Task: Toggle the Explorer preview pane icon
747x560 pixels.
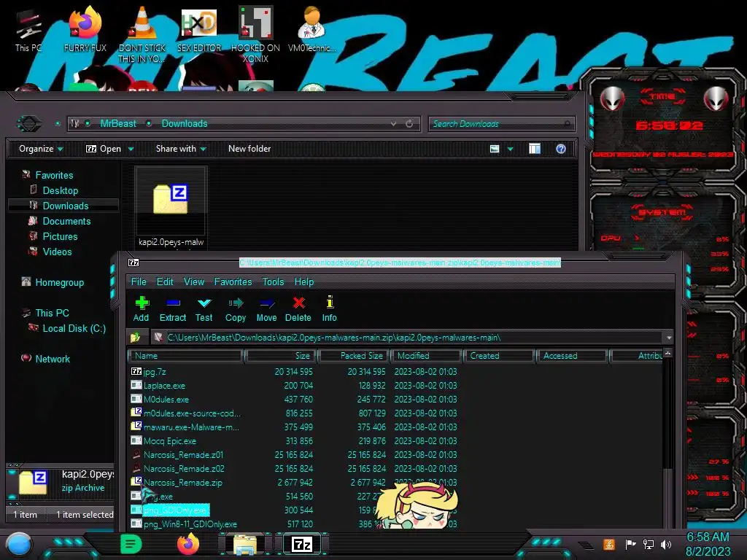Action: click(x=535, y=149)
